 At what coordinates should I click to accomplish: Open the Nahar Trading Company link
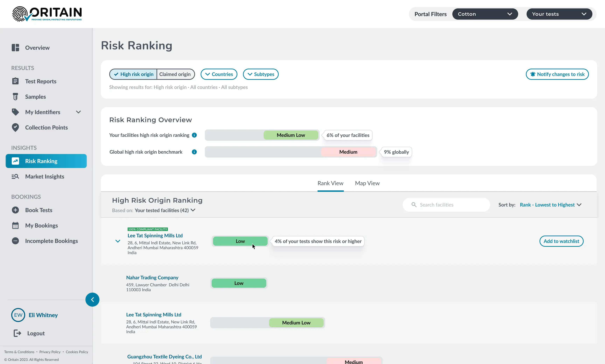tap(152, 277)
